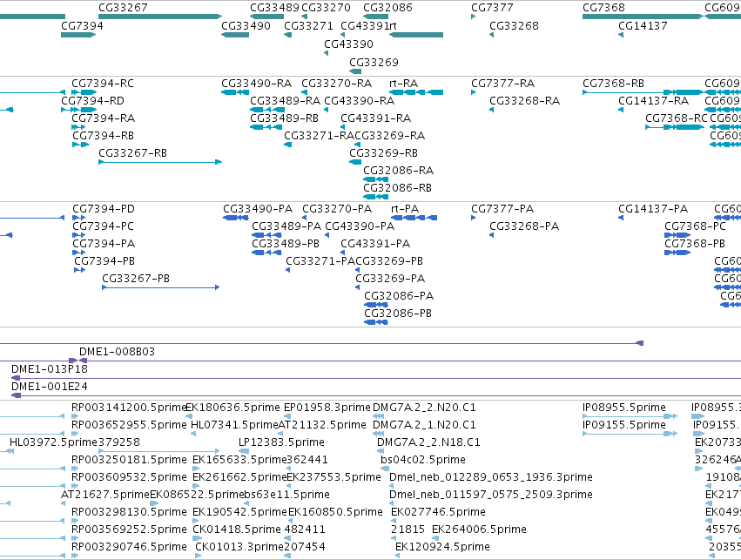Click the CG7377 gene label
Screen dimensions: 741x560
[x=492, y=8]
